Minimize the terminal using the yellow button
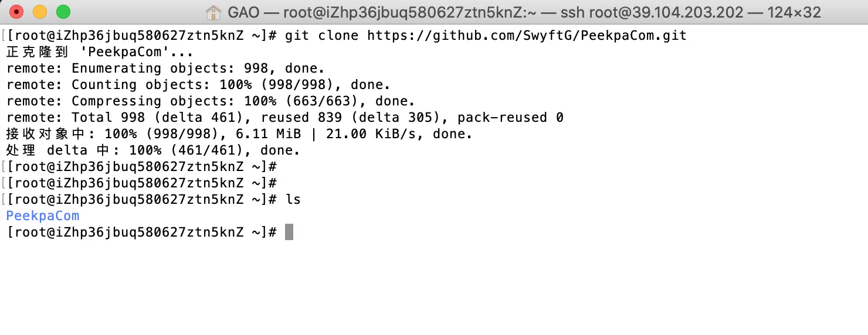This screenshot has width=868, height=335. pyautogui.click(x=40, y=12)
